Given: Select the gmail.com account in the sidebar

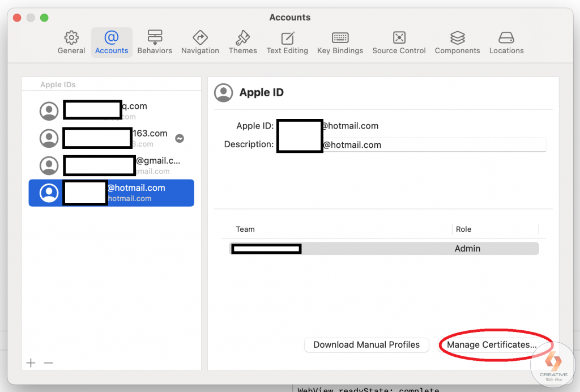Looking at the screenshot, I should tap(111, 165).
